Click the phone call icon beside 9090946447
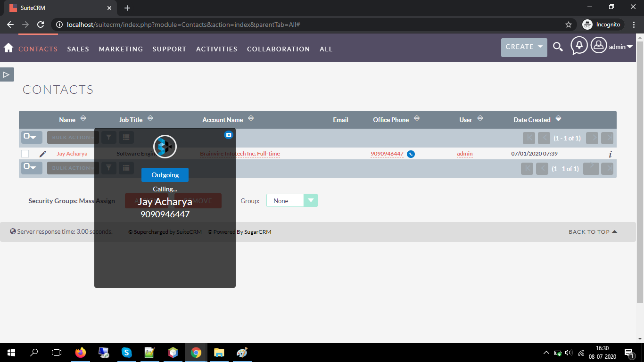This screenshot has height=362, width=644. [x=411, y=154]
